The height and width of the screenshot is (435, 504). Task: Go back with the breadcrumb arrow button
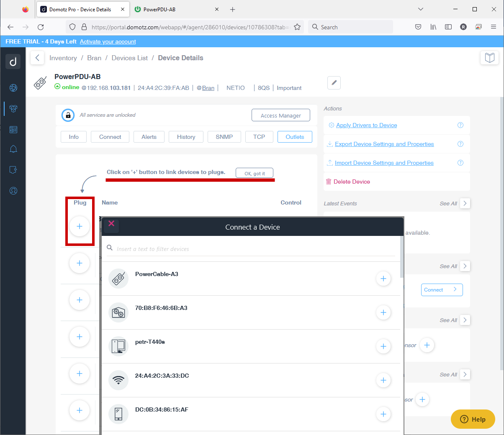click(x=37, y=58)
